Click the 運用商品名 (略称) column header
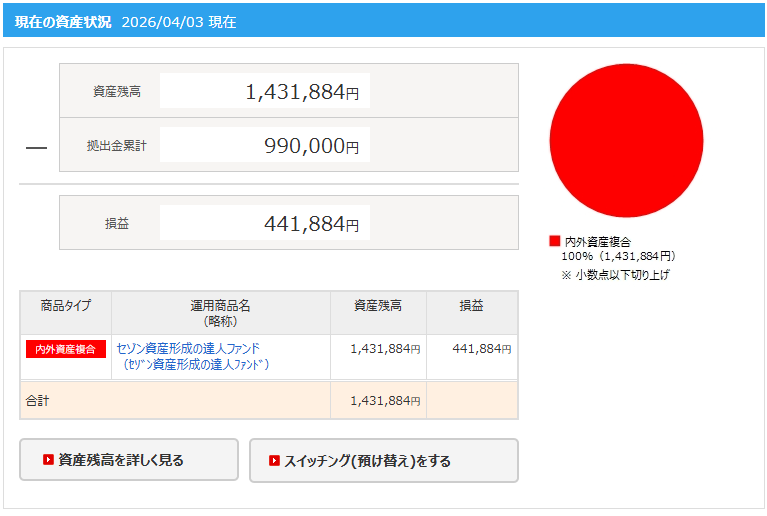The width and height of the screenshot is (767, 516). (x=220, y=312)
